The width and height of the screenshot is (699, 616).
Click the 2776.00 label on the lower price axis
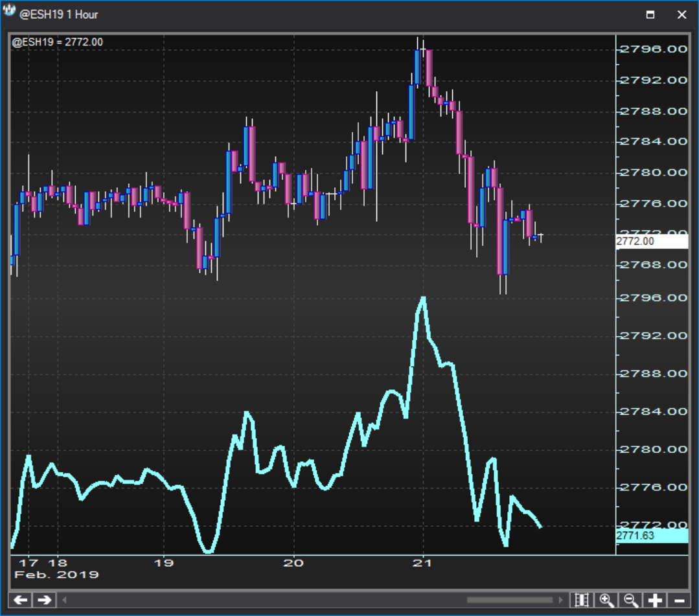click(x=654, y=487)
